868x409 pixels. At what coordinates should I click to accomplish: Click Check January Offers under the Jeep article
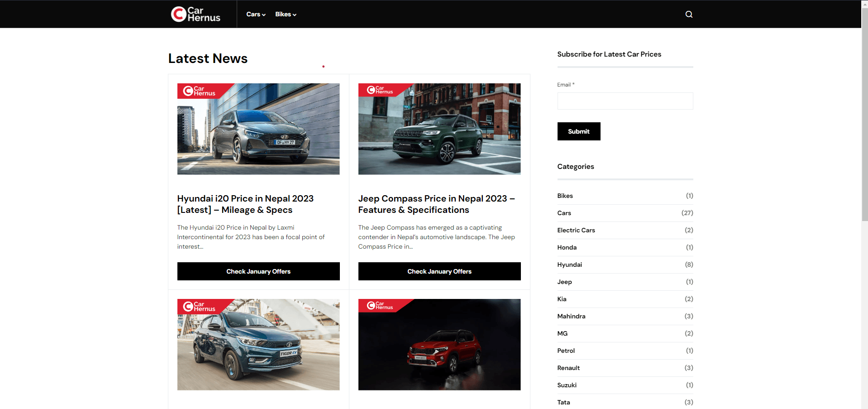point(439,271)
